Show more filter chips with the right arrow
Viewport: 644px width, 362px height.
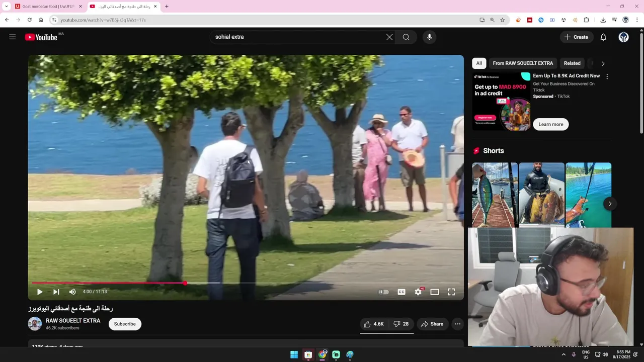click(603, 63)
